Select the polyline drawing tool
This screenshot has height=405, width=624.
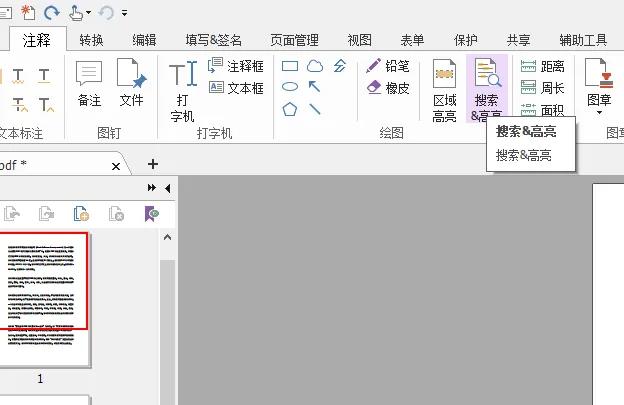pyautogui.click(x=340, y=66)
